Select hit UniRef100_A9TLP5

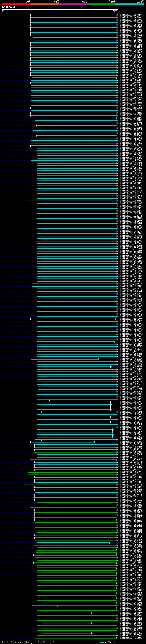click(131, 75)
